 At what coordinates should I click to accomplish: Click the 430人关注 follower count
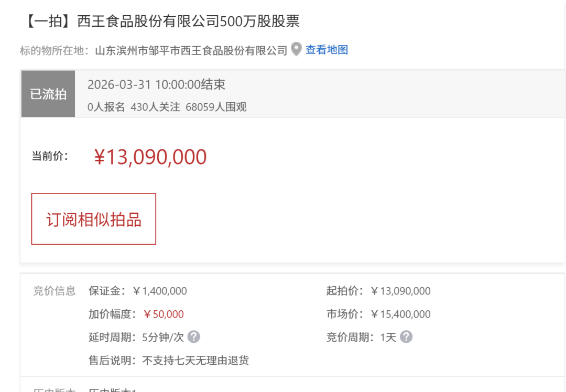point(155,107)
